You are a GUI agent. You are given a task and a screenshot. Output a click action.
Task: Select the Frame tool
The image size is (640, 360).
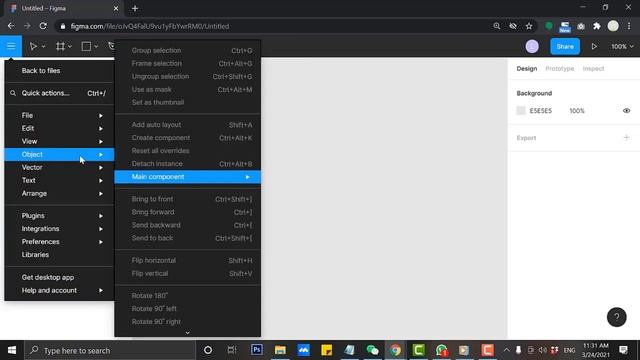point(60,47)
